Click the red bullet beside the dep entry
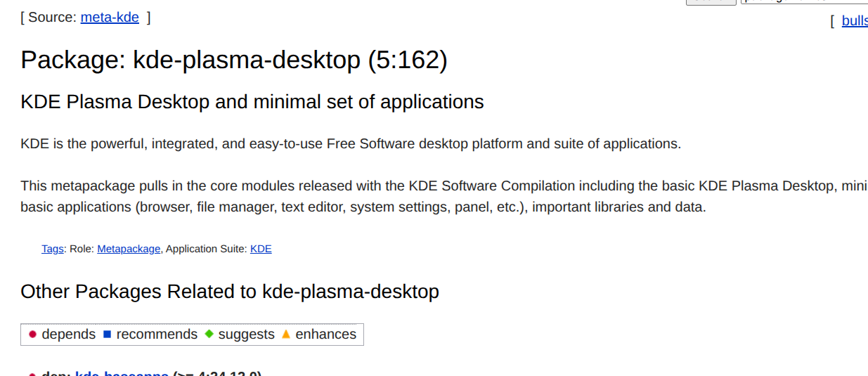The height and width of the screenshot is (376, 868). (x=32, y=375)
